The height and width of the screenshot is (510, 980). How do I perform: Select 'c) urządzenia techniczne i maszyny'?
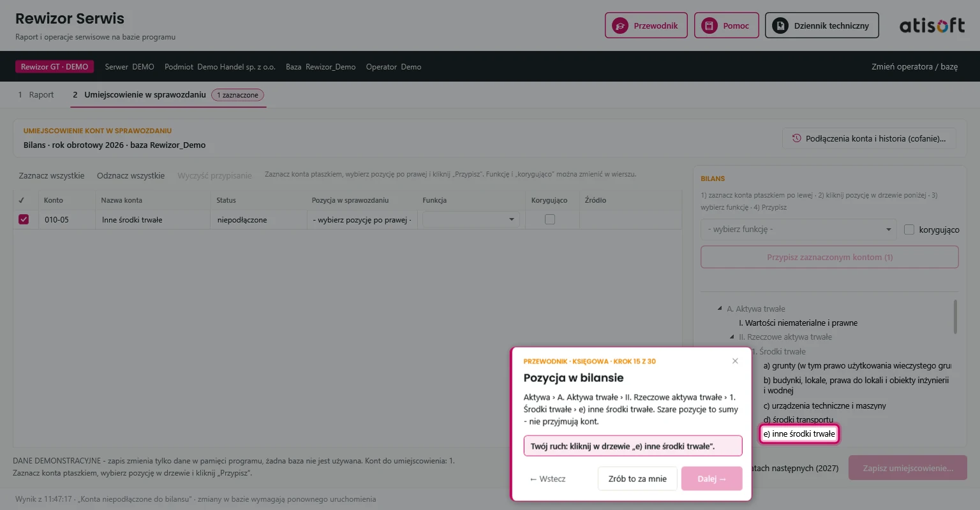click(824, 405)
